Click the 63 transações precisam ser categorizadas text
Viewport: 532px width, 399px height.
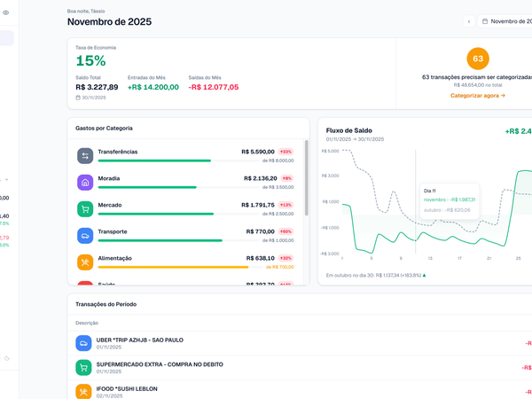pyautogui.click(x=477, y=77)
